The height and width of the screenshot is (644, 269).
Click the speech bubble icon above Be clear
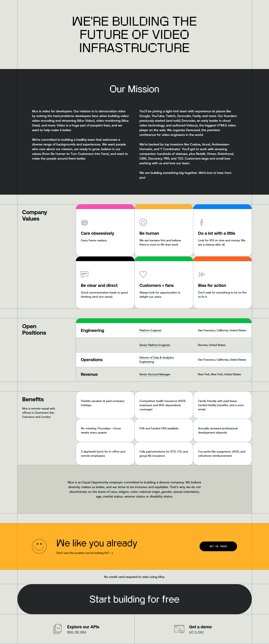point(85,274)
